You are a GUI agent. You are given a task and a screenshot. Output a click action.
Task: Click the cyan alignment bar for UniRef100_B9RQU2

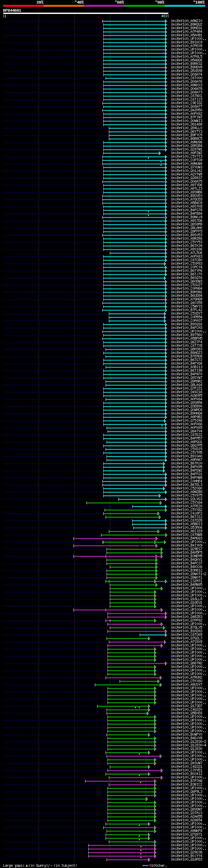135,24
